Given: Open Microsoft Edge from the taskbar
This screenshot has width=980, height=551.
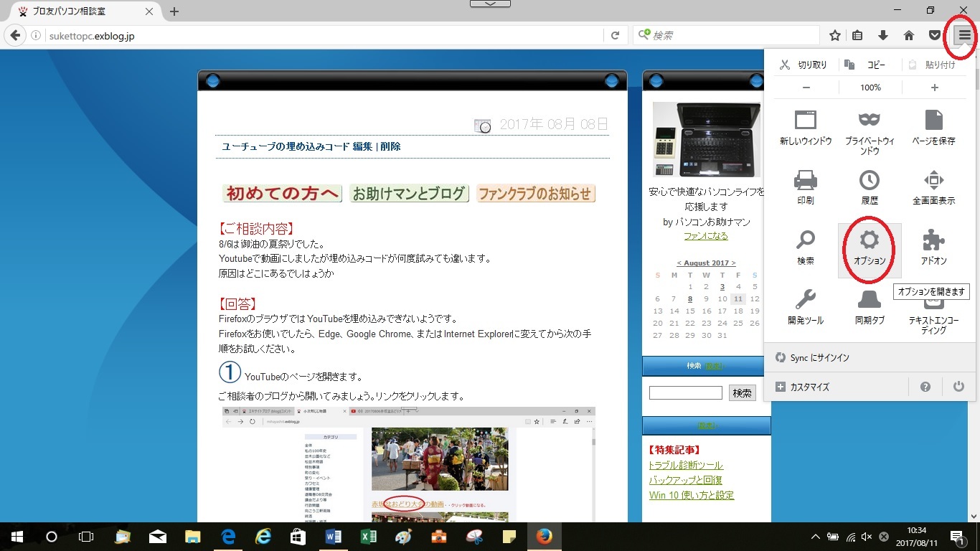Looking at the screenshot, I should coord(227,537).
